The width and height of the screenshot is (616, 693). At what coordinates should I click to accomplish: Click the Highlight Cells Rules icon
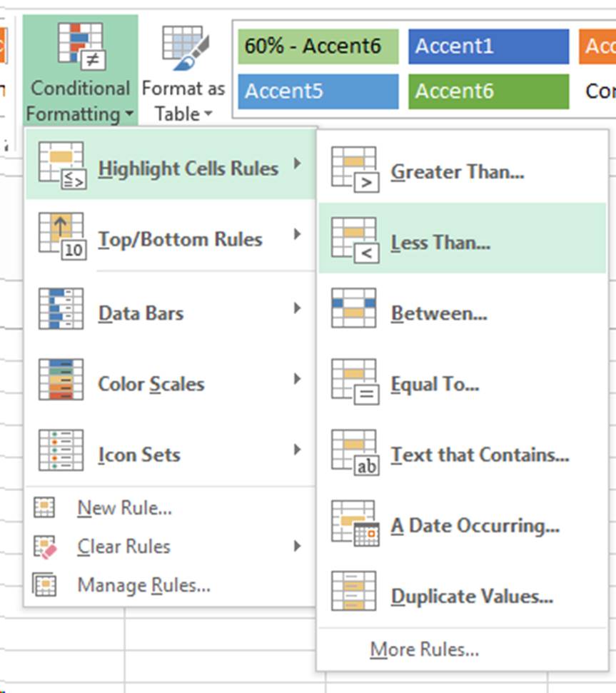[62, 166]
